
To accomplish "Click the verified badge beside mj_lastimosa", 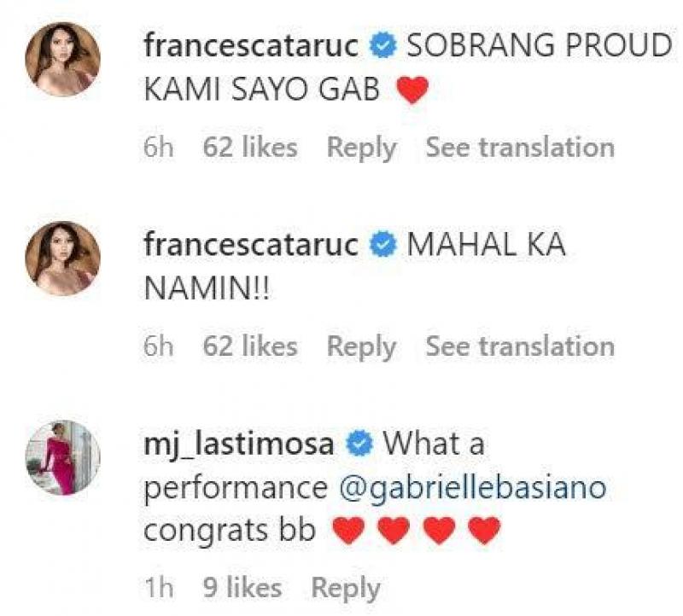I will point(359,445).
